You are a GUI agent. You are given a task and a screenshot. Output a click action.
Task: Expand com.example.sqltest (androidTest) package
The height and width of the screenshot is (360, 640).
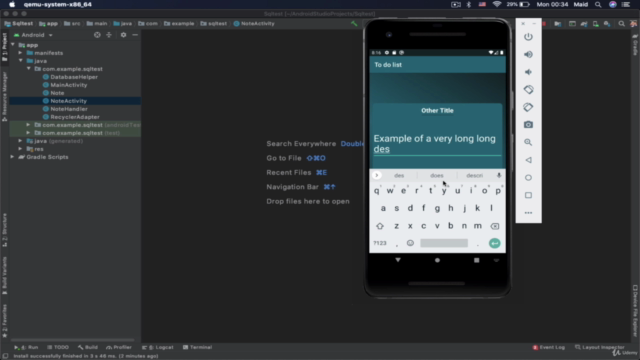click(28, 125)
